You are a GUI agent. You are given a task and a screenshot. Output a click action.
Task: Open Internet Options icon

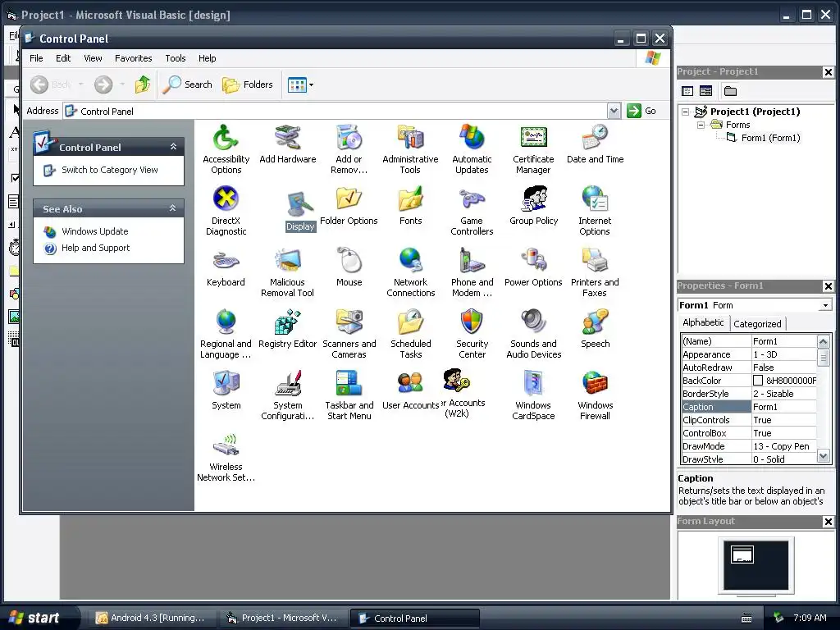[595, 210]
